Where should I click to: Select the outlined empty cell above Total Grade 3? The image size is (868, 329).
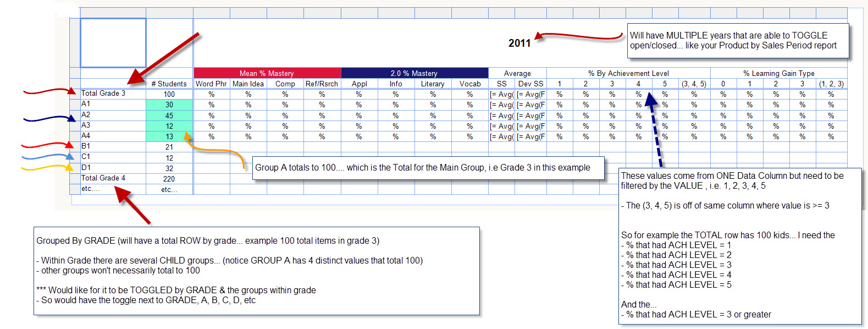(113, 43)
